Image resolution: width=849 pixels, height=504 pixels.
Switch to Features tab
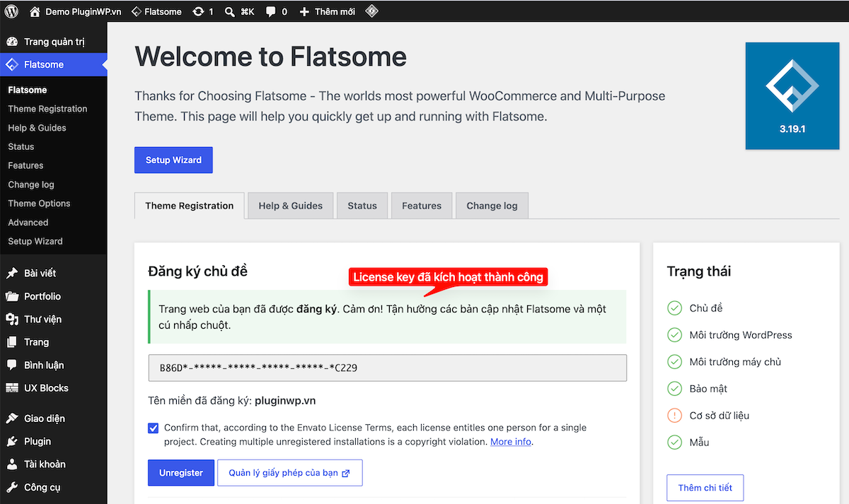pyautogui.click(x=422, y=206)
